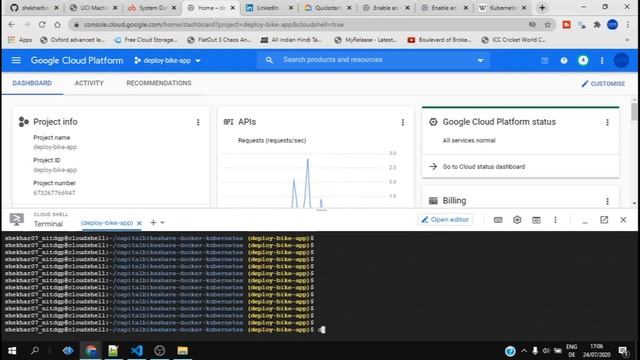Open the Windows notification center
Screen dimensions: 640x360
(623, 351)
